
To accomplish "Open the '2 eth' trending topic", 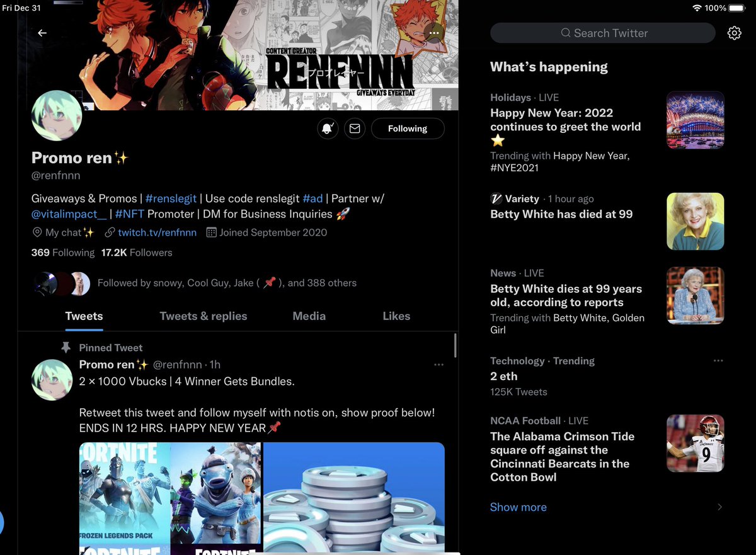I will click(x=504, y=376).
